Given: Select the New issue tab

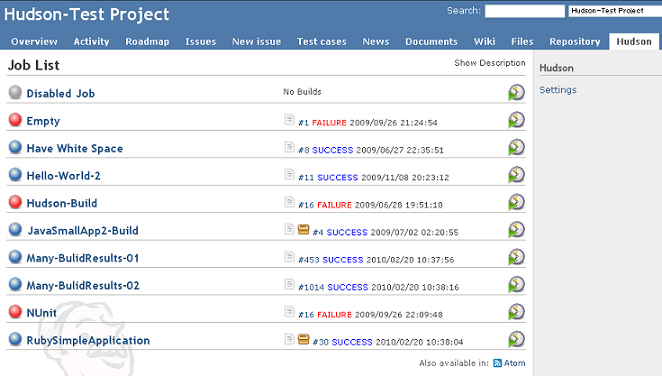Looking at the screenshot, I should (x=256, y=41).
